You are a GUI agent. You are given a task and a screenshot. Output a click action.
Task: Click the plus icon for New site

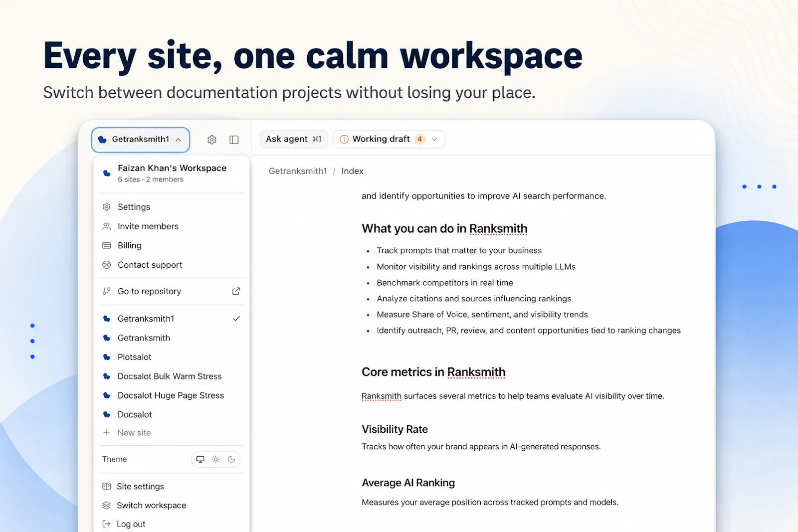pyautogui.click(x=106, y=432)
